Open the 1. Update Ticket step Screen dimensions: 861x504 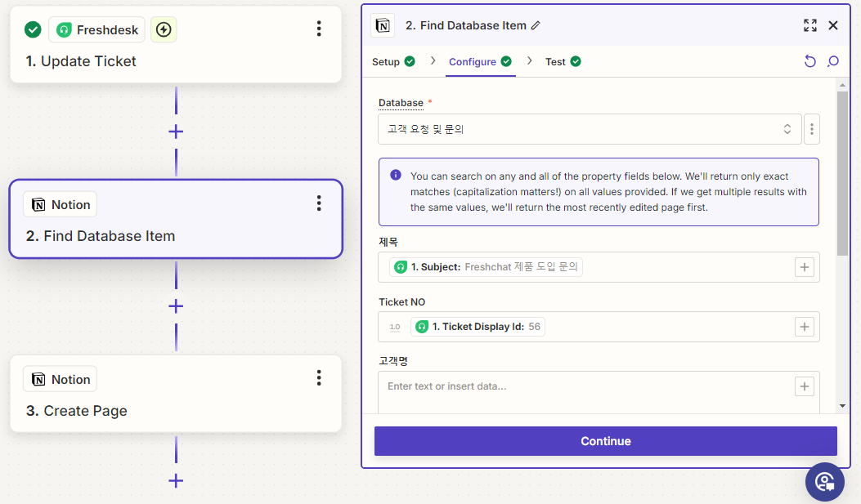point(176,44)
